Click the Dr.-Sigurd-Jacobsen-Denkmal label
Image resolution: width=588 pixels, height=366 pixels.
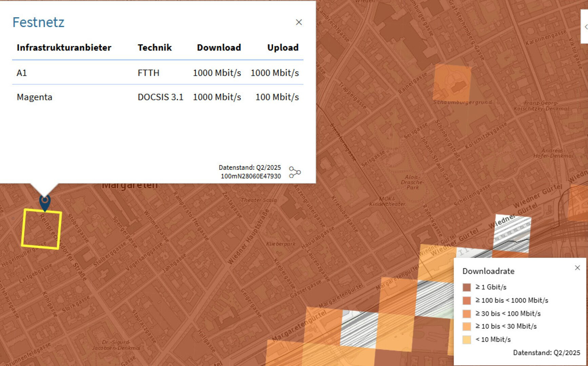coord(116,345)
